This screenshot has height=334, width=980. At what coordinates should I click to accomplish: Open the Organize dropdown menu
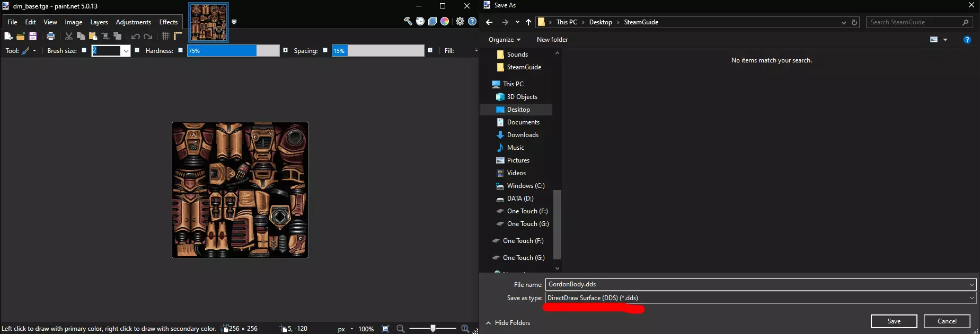point(505,40)
